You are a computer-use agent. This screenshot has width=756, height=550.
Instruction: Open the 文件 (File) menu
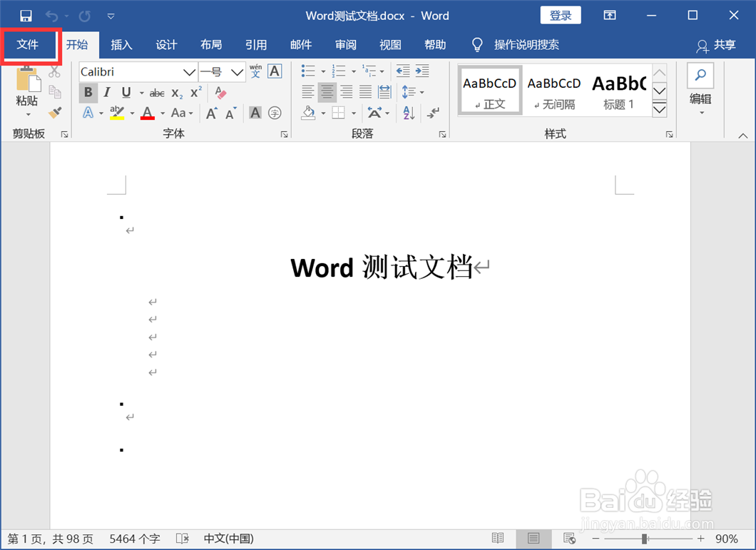tap(30, 44)
